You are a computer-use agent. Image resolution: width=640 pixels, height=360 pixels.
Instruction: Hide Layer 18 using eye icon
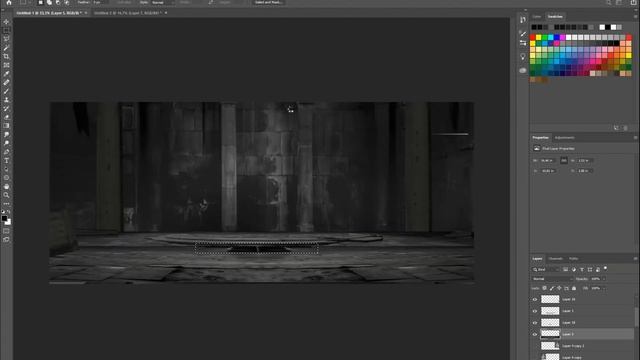pos(535,323)
